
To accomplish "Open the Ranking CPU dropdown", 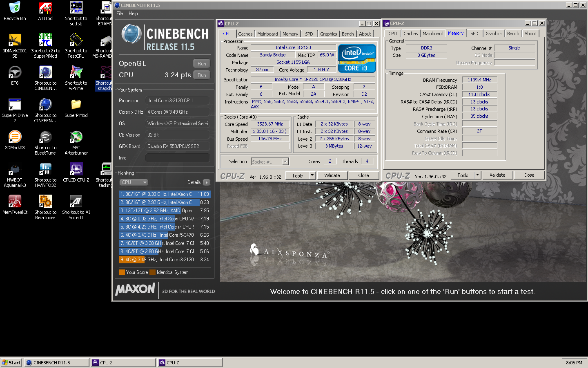I will point(134,182).
